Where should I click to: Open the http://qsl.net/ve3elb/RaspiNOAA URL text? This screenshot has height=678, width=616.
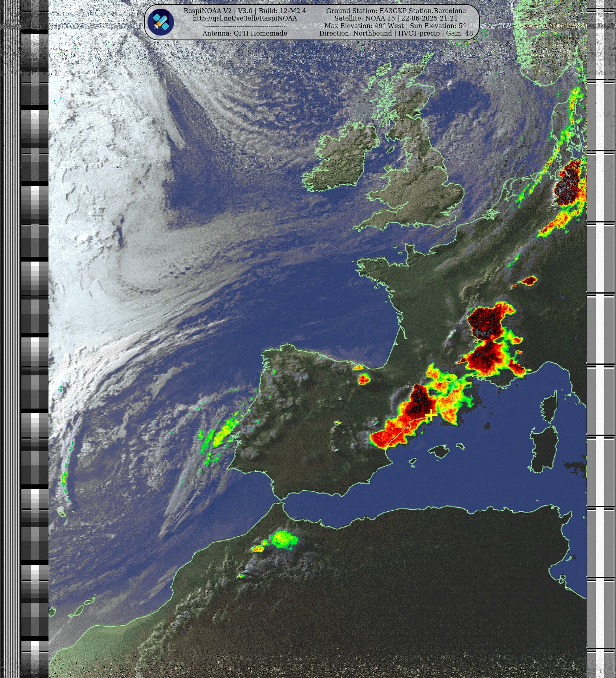coord(245,18)
